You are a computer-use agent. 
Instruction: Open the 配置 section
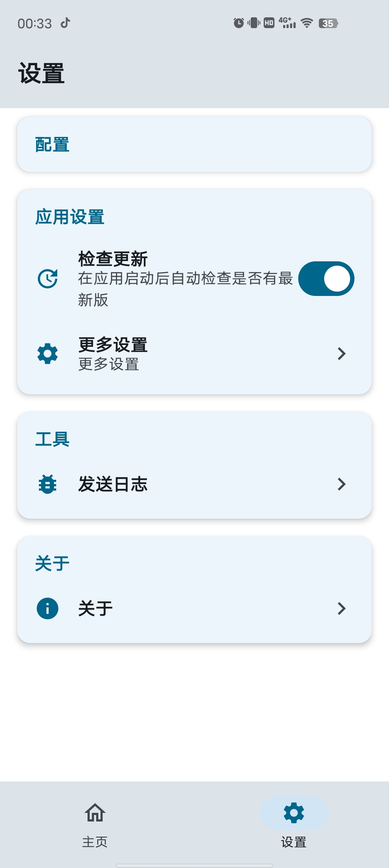point(194,145)
